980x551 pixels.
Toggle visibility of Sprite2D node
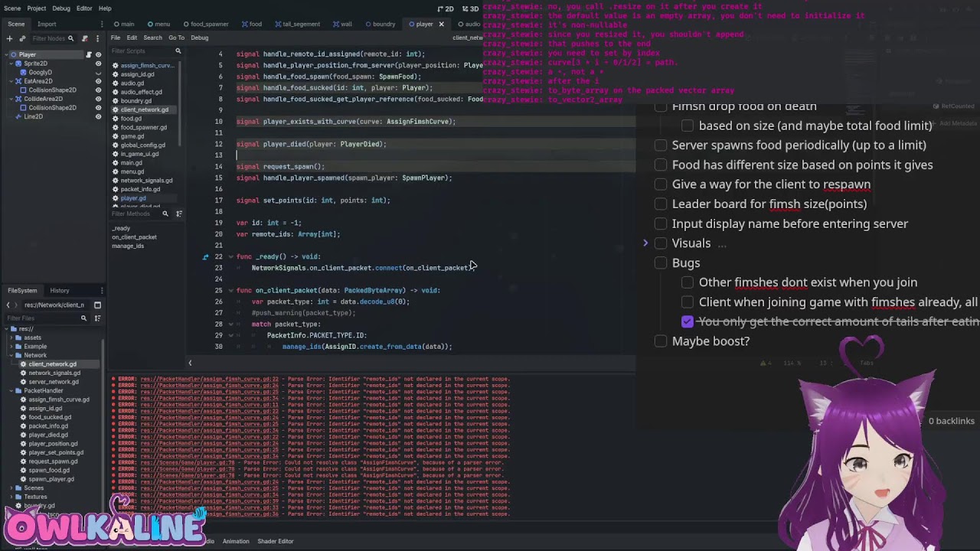tap(98, 64)
